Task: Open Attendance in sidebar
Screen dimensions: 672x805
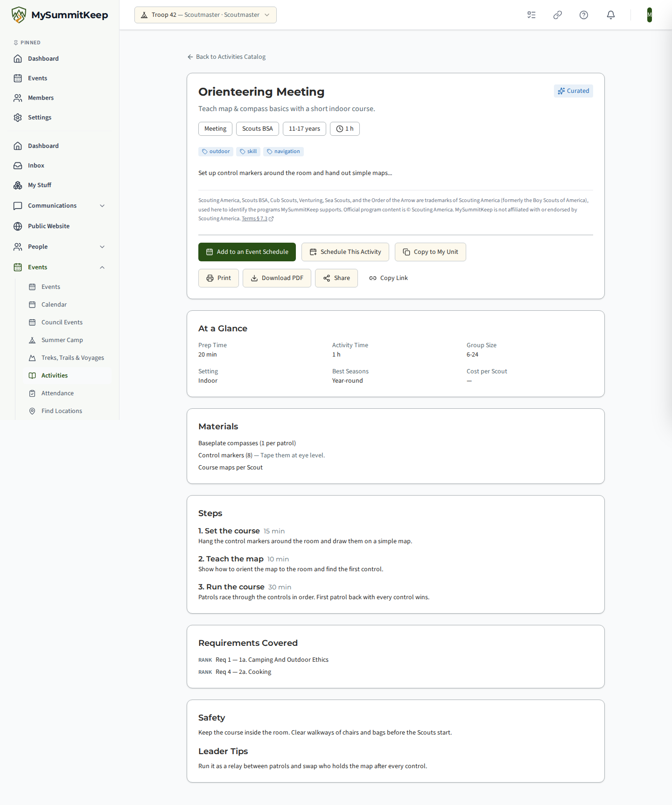Action: pyautogui.click(x=67, y=393)
